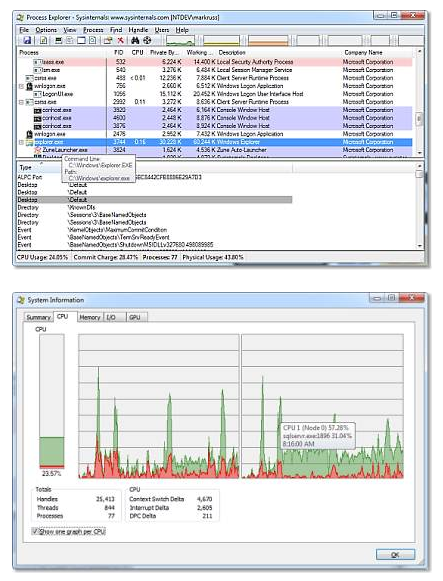Sort by the Process column header
The height and width of the screenshot is (581, 443).
coord(62,53)
